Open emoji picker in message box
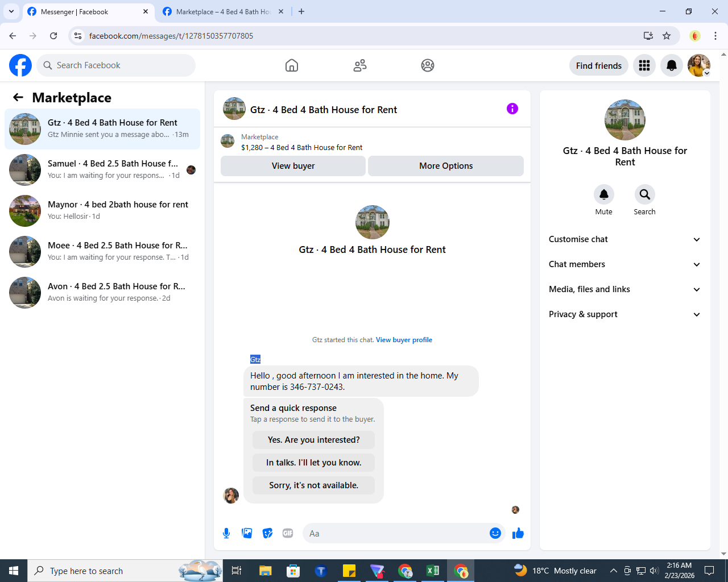 [495, 533]
